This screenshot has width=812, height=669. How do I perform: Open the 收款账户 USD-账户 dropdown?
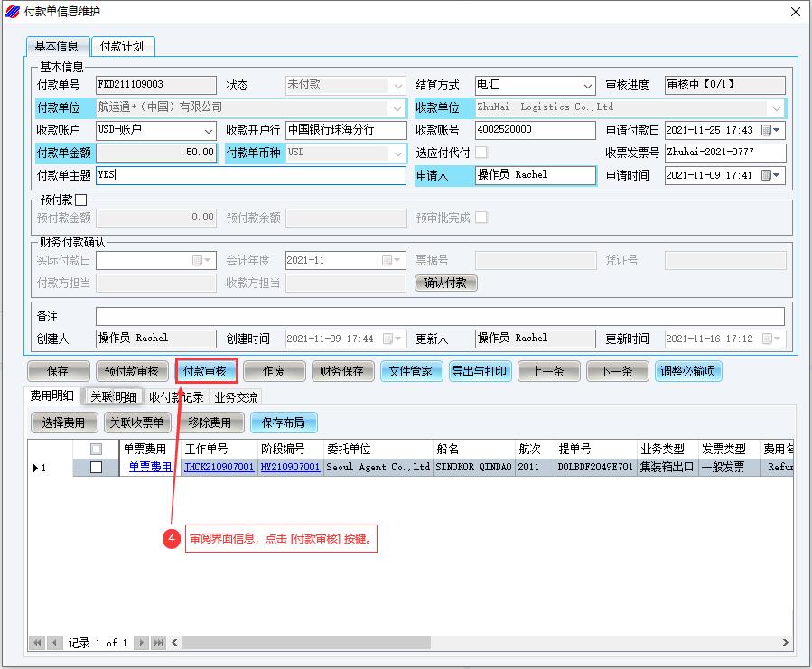point(209,130)
